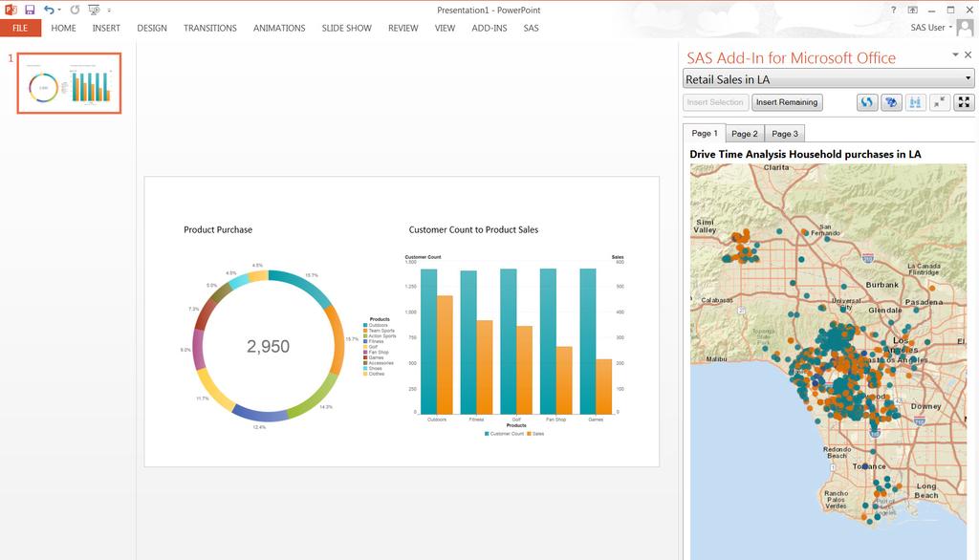
Task: Click the filter refresh icon
Action: click(891, 102)
